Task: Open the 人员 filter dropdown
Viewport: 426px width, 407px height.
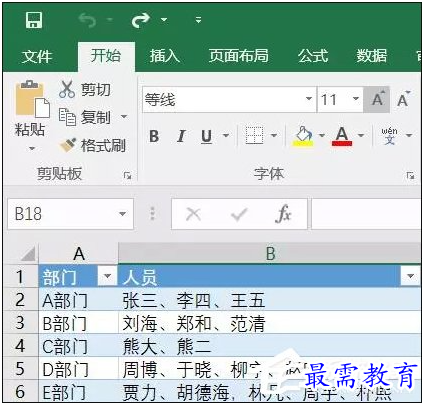Action: 410,276
